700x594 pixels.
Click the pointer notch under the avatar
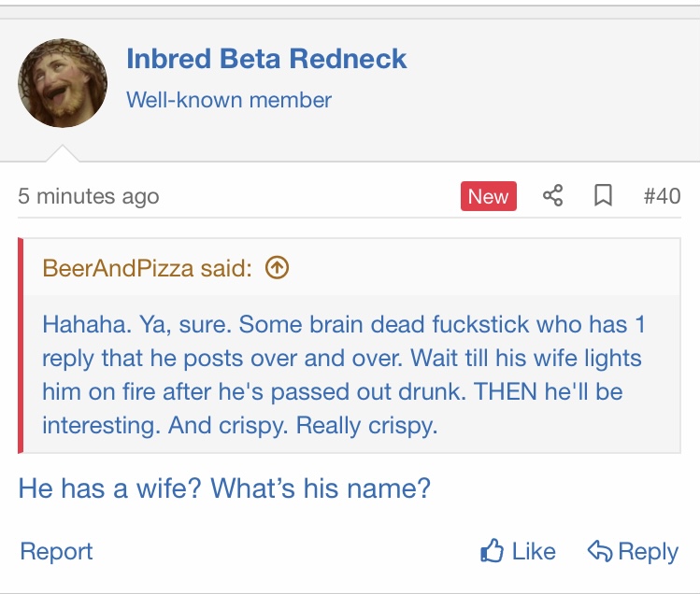coord(63,153)
